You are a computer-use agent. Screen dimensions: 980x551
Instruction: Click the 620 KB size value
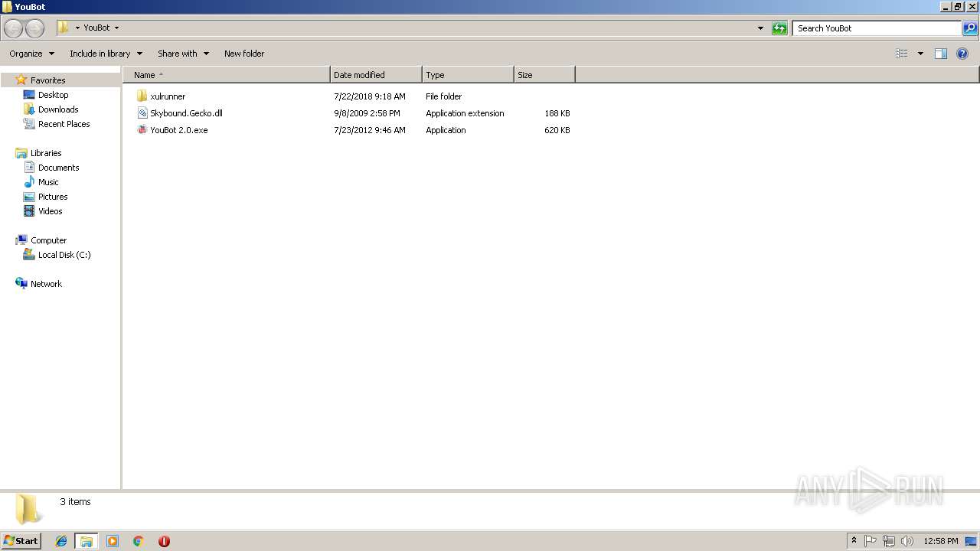coord(557,130)
